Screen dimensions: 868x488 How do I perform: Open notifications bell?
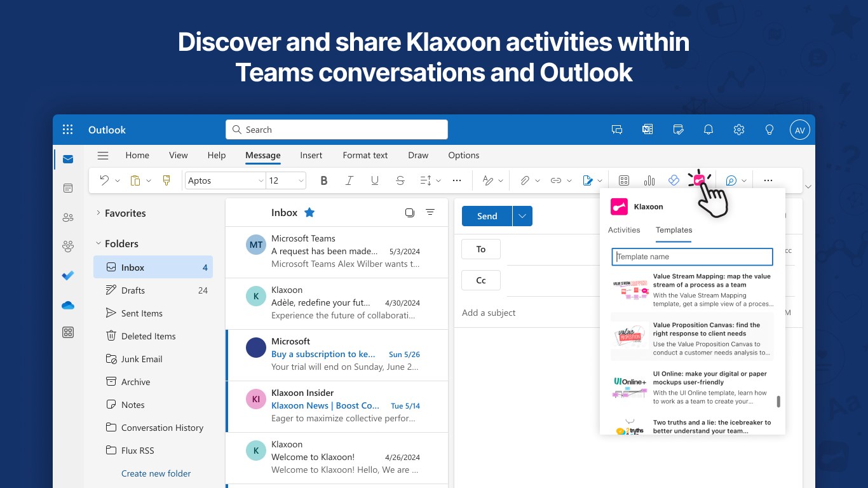click(709, 130)
